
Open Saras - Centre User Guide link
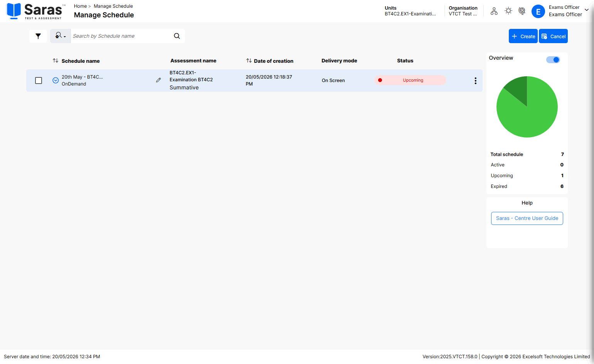click(527, 218)
